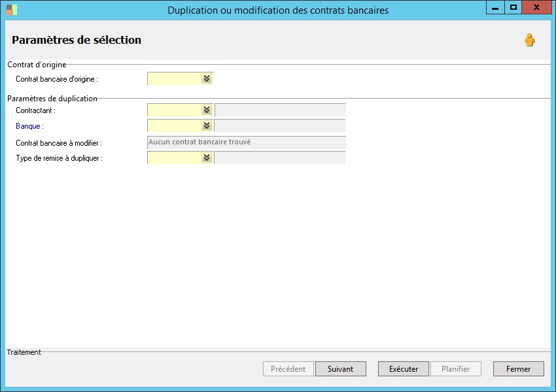Click the Contrat bancaire d'origine yellow input field
This screenshot has height=392, width=556.
pyautogui.click(x=175, y=78)
